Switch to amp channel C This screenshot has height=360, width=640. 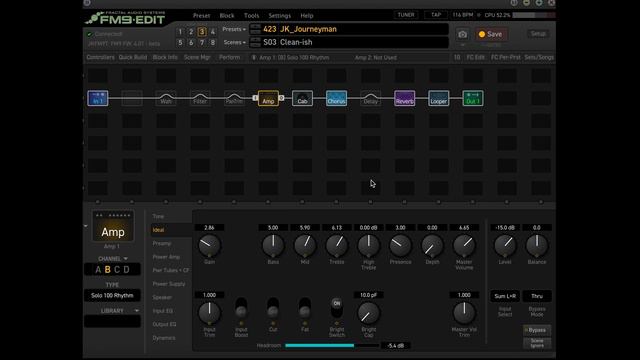click(x=117, y=269)
